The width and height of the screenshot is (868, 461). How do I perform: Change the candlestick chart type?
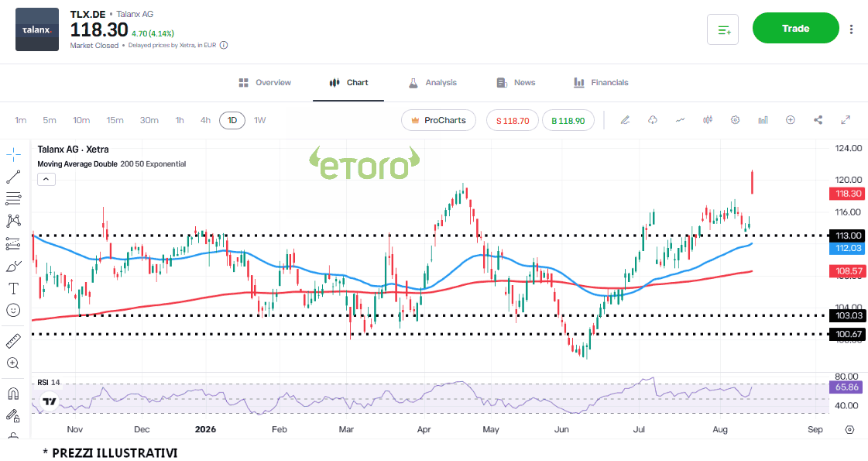click(708, 120)
